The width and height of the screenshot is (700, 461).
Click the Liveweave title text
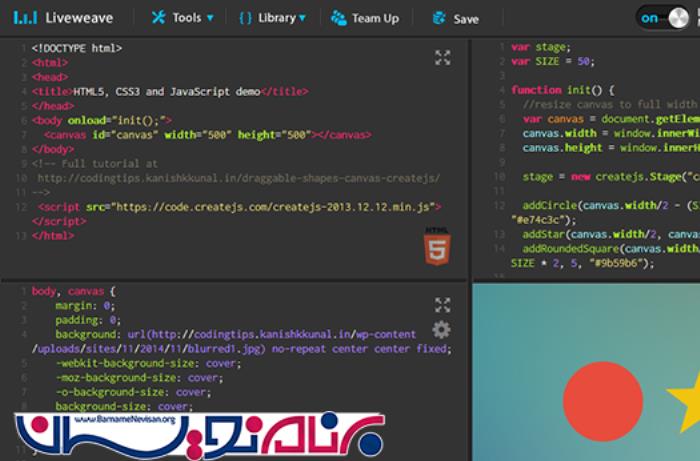point(79,18)
